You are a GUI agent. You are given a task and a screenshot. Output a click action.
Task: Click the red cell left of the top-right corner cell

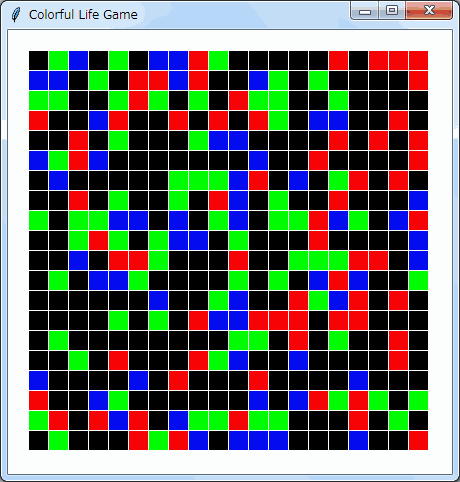coord(398,60)
